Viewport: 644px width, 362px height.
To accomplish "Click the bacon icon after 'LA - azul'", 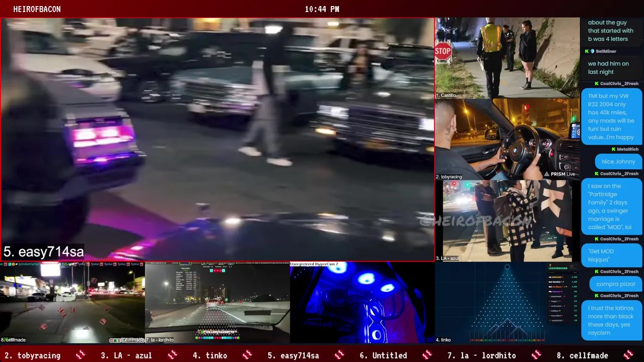I will (x=173, y=355).
